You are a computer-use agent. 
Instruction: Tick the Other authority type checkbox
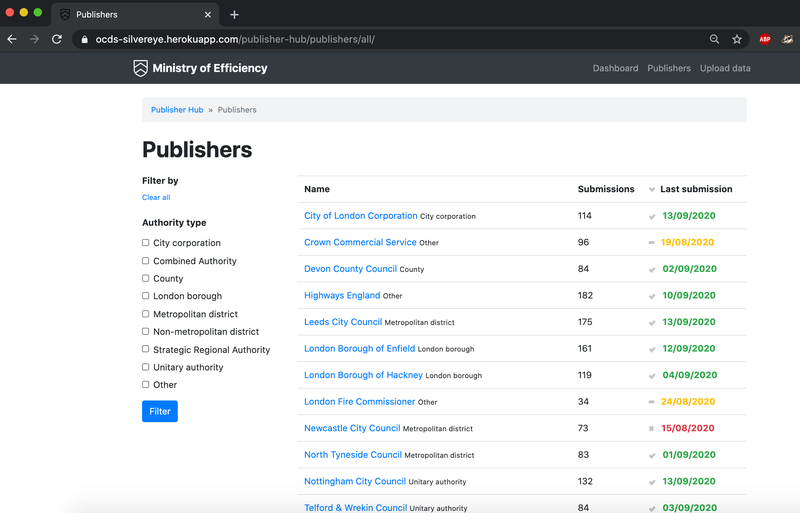coord(145,384)
